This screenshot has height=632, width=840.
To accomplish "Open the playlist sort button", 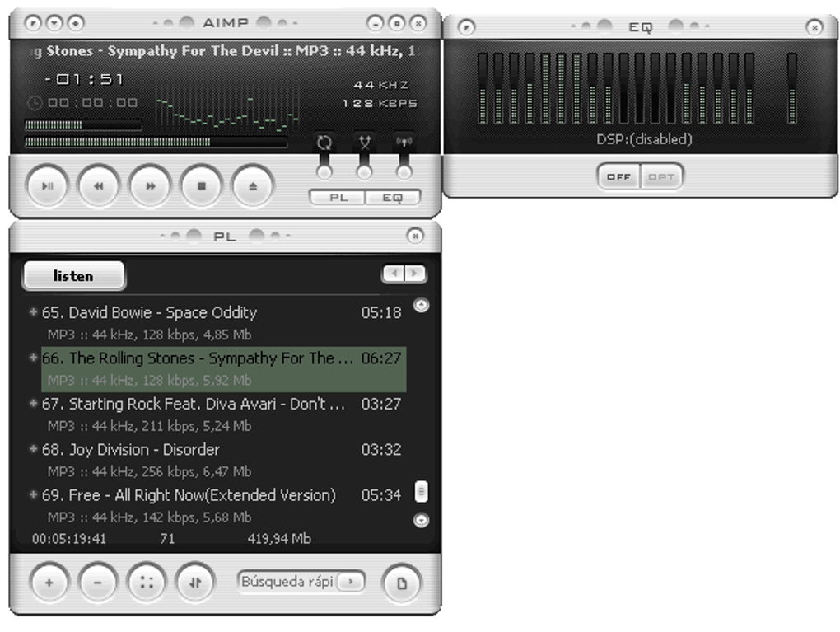I will (195, 583).
